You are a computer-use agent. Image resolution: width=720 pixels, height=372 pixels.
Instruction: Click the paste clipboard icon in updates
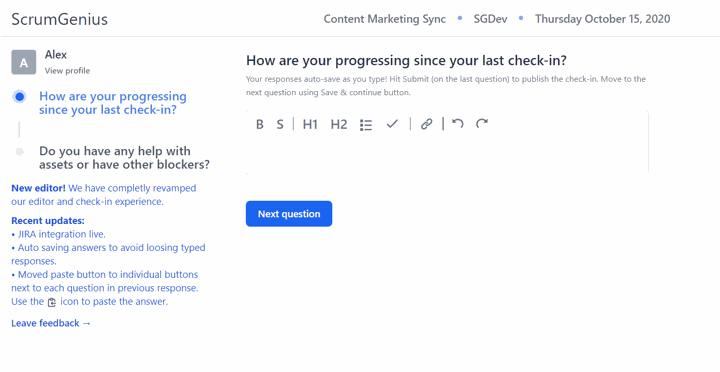point(52,302)
